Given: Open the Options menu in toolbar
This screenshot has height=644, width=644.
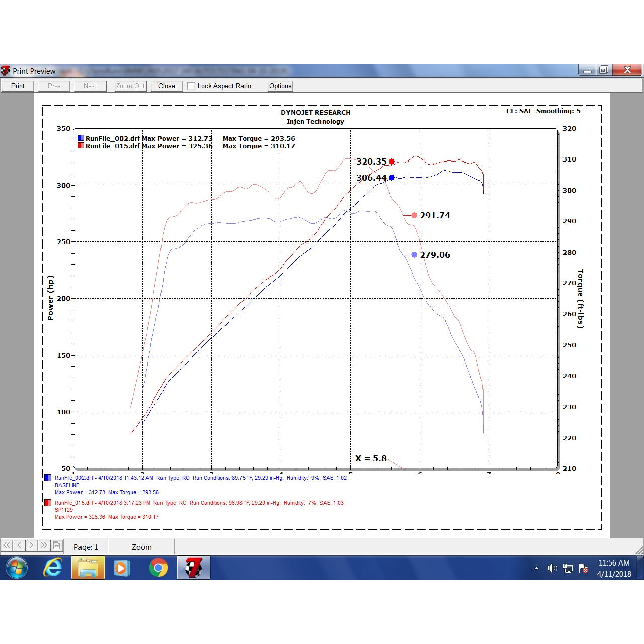Looking at the screenshot, I should pos(280,86).
